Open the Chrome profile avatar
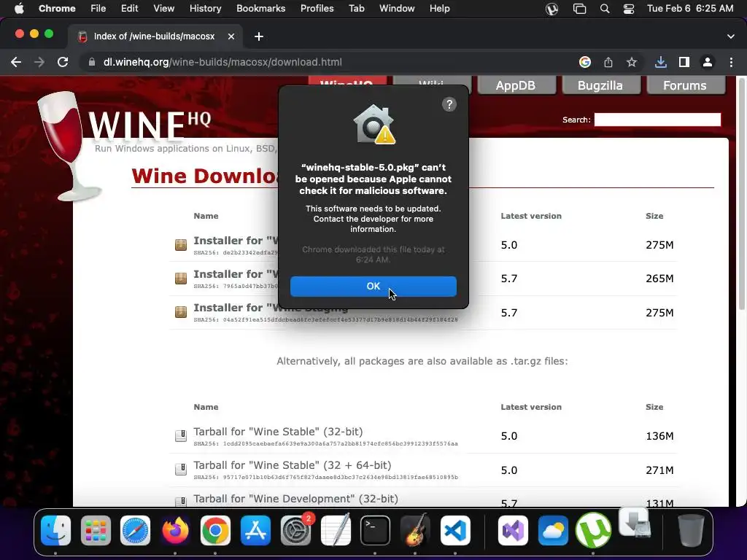This screenshot has width=747, height=560. pos(708,62)
